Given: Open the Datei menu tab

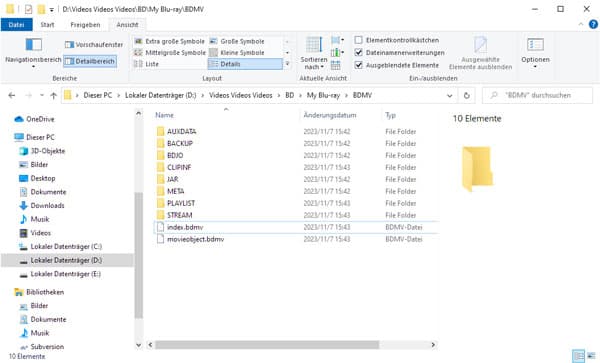Looking at the screenshot, I should click(x=16, y=24).
